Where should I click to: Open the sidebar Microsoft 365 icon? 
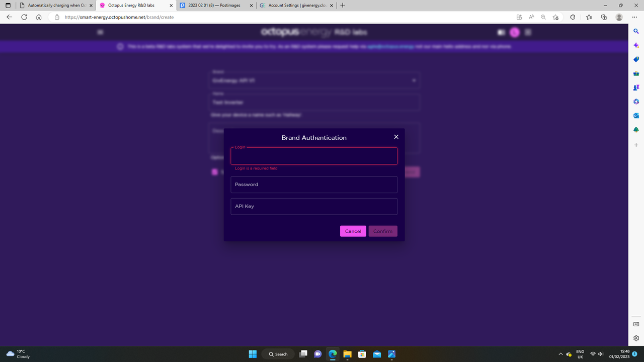(x=636, y=102)
